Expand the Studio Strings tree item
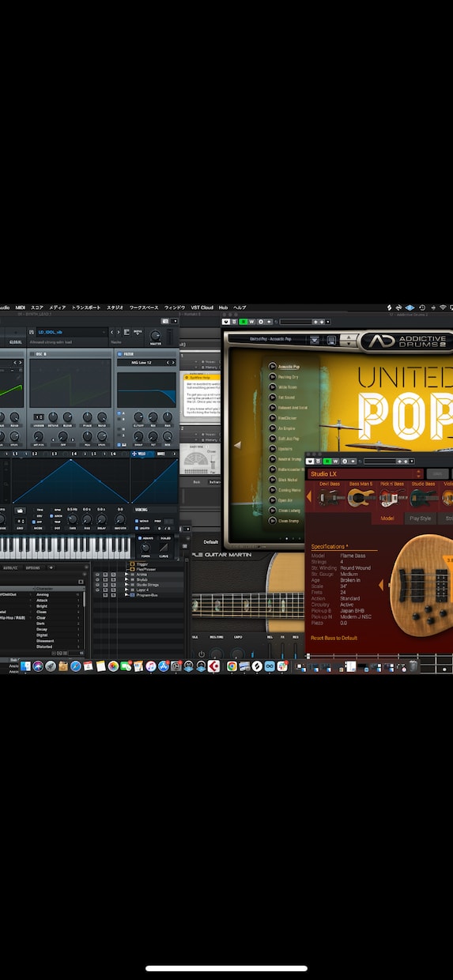 [126, 585]
